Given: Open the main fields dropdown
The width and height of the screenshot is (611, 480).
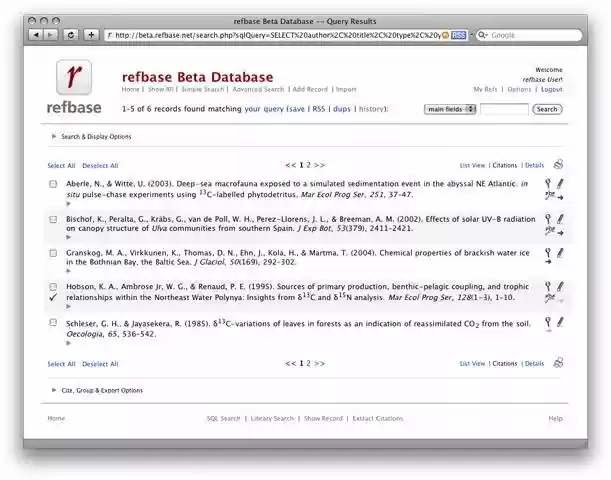Looking at the screenshot, I should (449, 109).
